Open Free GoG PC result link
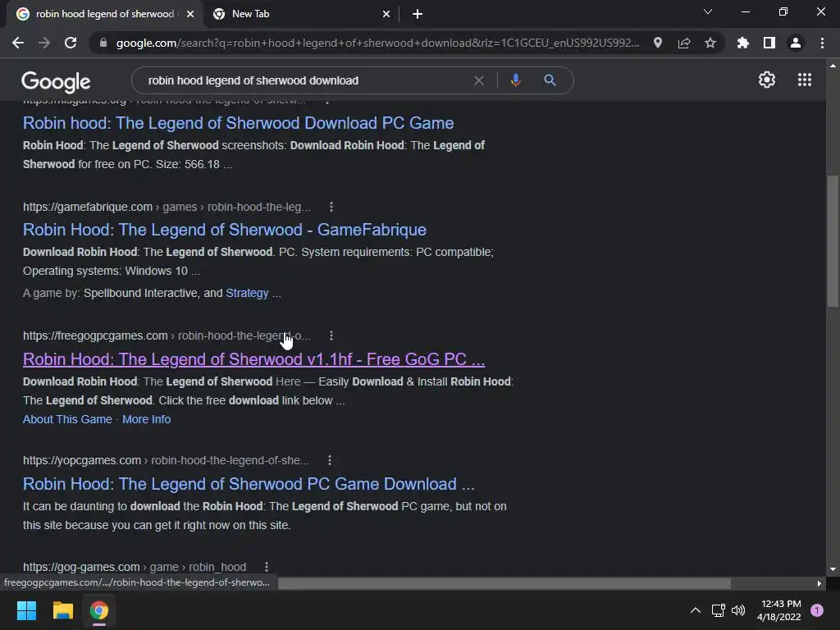The width and height of the screenshot is (840, 630). 254,359
